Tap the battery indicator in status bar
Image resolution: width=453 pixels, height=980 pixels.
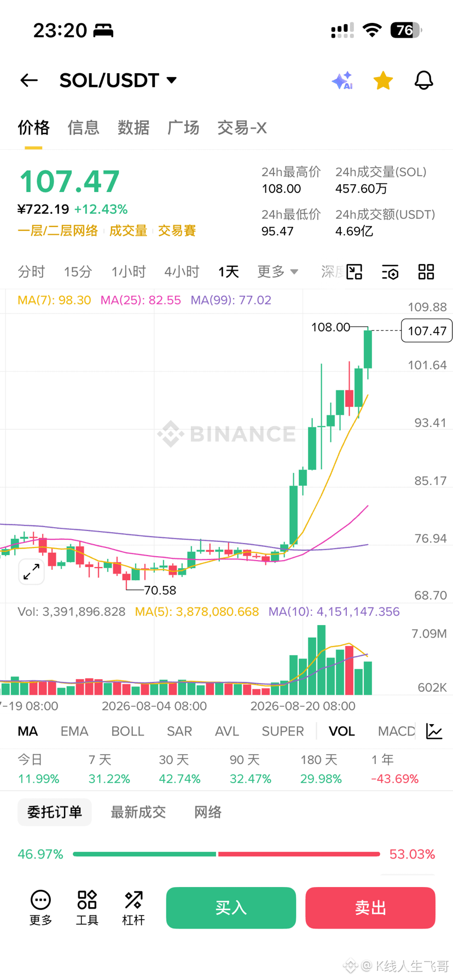pyautogui.click(x=405, y=30)
